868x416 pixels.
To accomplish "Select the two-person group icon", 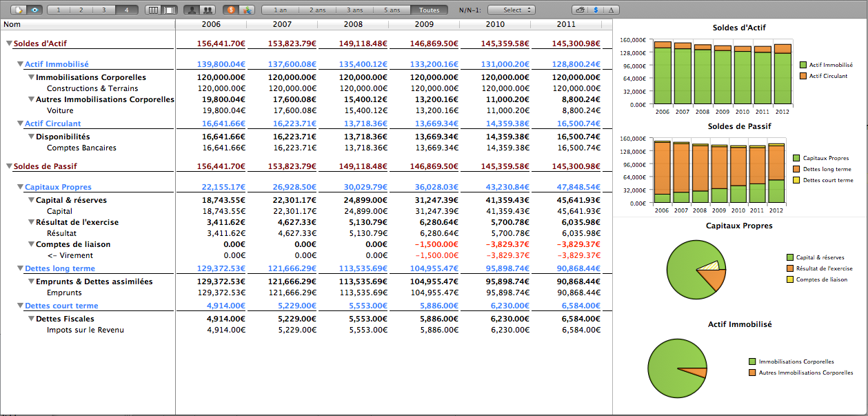I will tap(207, 10).
